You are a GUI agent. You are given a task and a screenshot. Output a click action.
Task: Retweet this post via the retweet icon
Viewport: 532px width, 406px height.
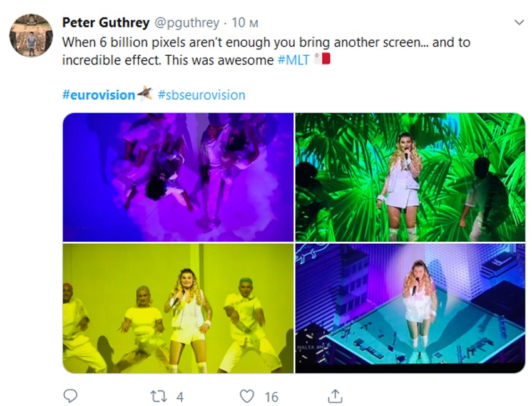point(159,396)
